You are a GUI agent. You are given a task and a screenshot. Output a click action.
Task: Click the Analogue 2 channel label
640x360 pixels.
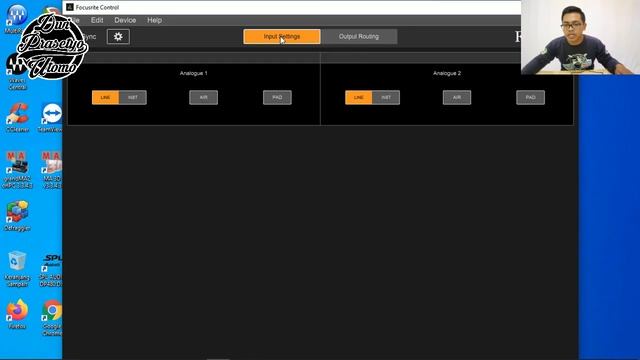(x=447, y=73)
